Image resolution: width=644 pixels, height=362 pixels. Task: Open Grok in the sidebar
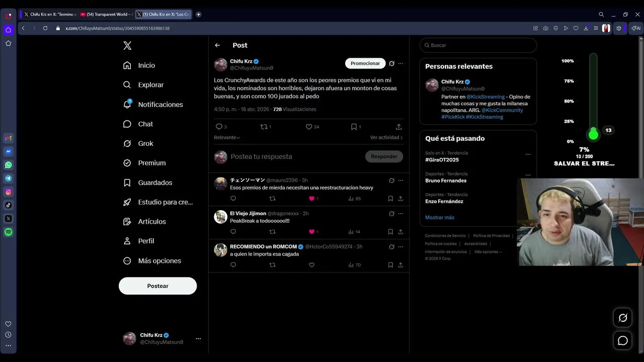point(138,143)
